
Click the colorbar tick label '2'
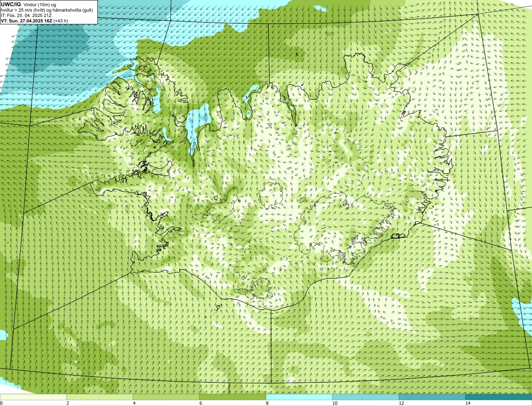tap(67, 403)
